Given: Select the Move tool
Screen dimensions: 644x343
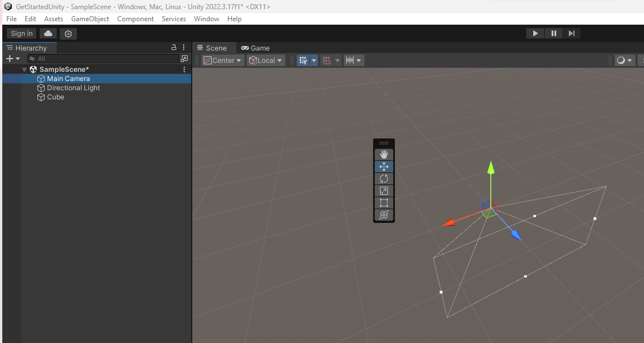Looking at the screenshot, I should coord(384,167).
